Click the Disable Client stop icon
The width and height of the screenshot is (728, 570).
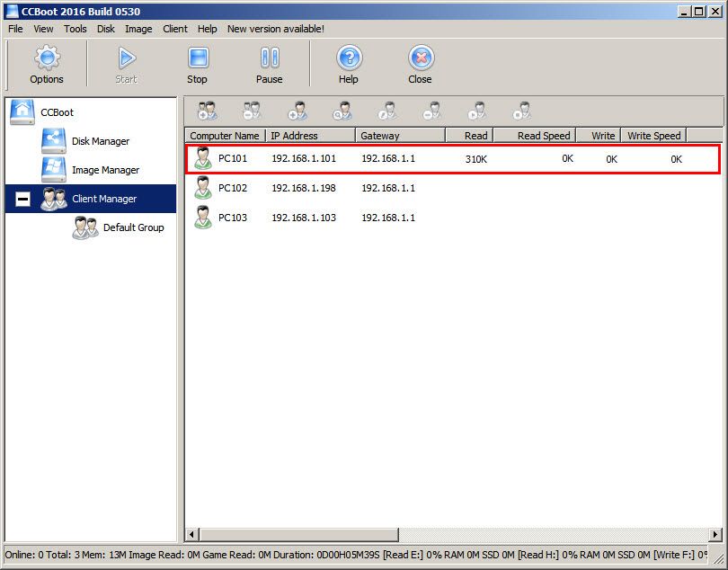pyautogui.click(x=522, y=111)
